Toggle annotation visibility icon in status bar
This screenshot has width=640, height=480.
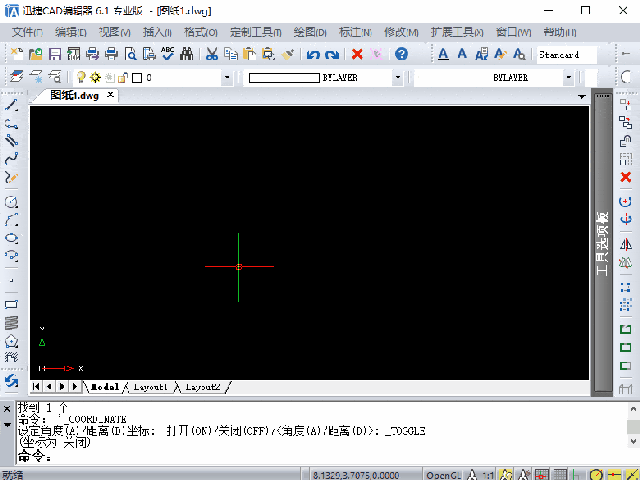(506, 475)
